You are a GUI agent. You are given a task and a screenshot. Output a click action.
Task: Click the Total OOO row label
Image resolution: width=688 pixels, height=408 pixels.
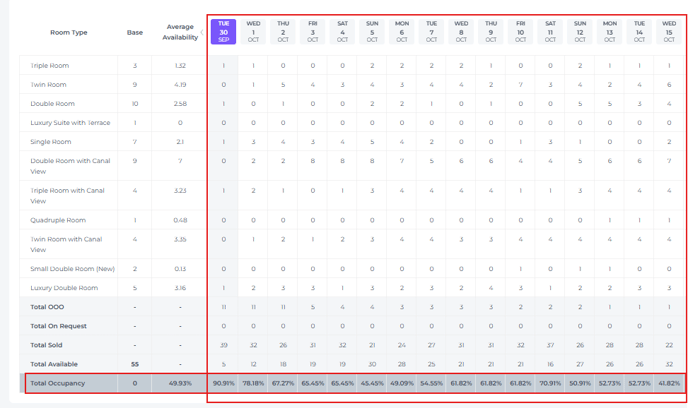tap(46, 307)
